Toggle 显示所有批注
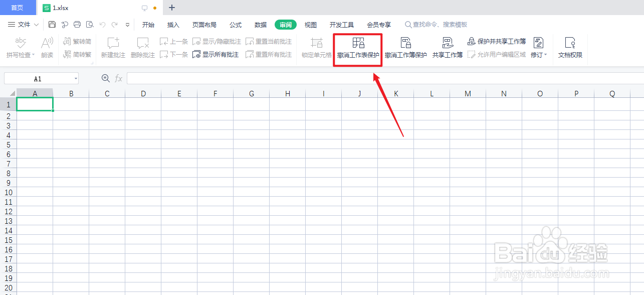This screenshot has width=644, height=295. (x=216, y=55)
